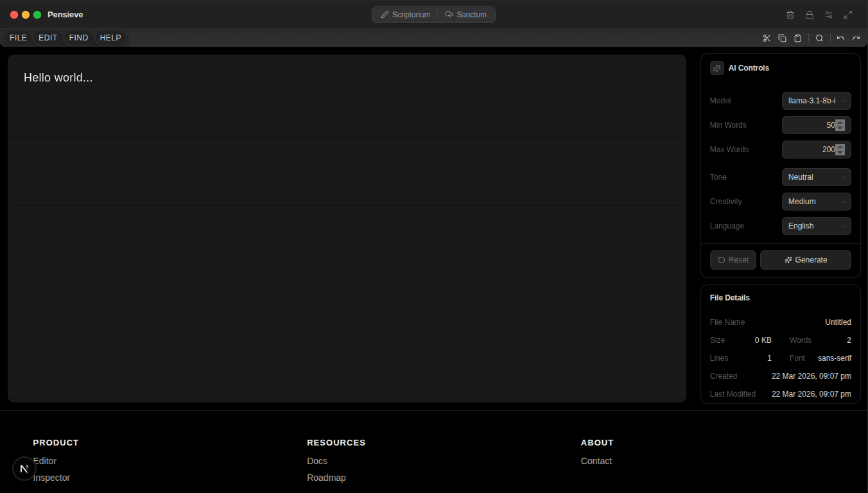Click the Max Words input field
The width and height of the screenshot is (868, 493).
click(x=817, y=150)
